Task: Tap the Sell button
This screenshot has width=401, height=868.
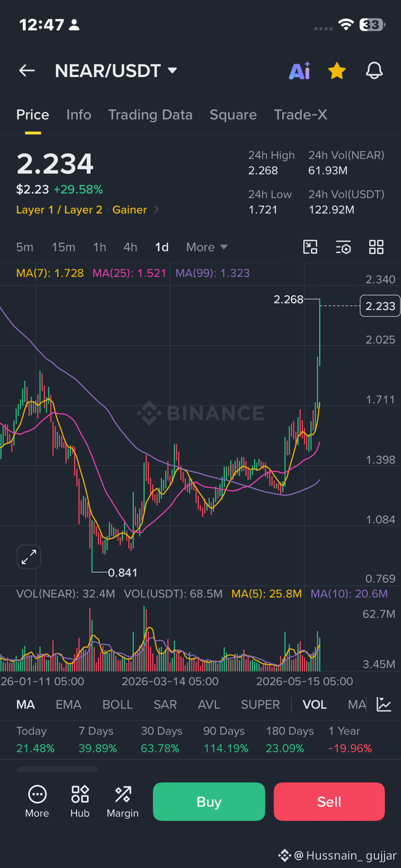Action: click(329, 802)
